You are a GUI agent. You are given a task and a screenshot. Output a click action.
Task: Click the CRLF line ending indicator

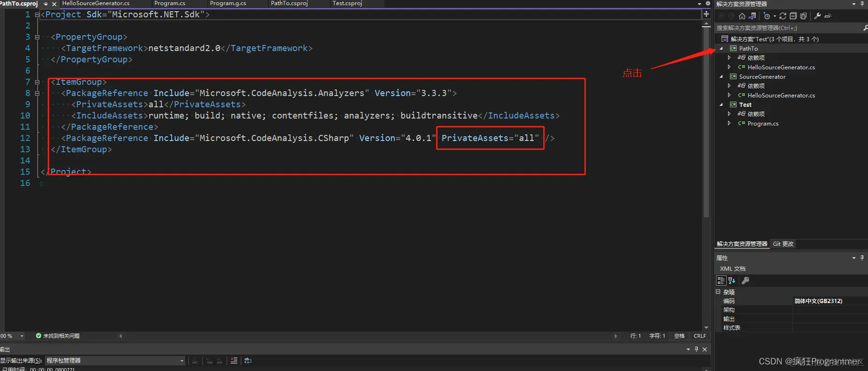point(700,336)
